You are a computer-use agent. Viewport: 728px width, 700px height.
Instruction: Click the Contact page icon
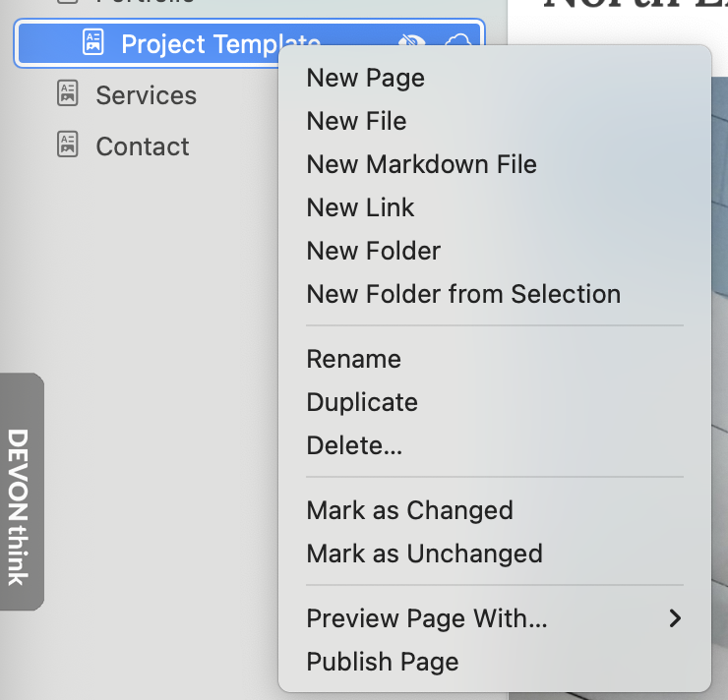[x=68, y=146]
